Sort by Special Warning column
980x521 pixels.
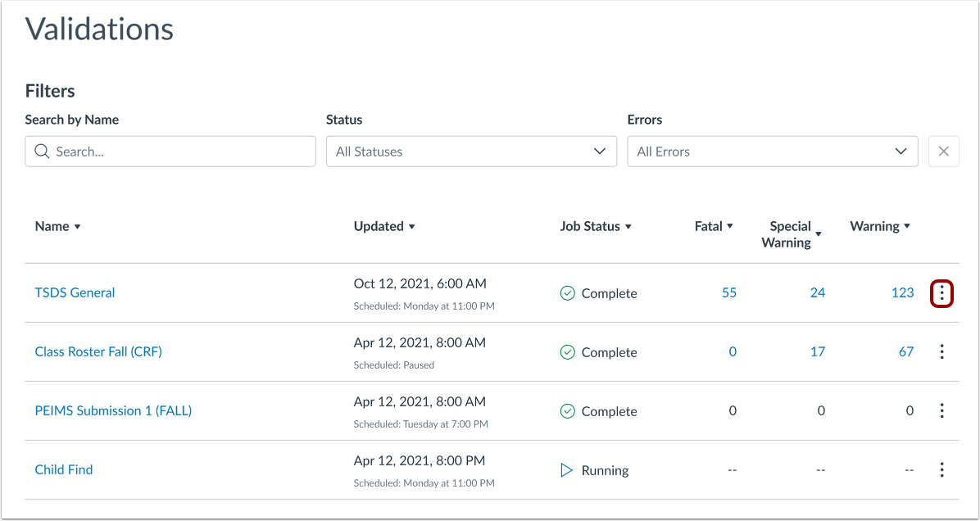(x=790, y=233)
